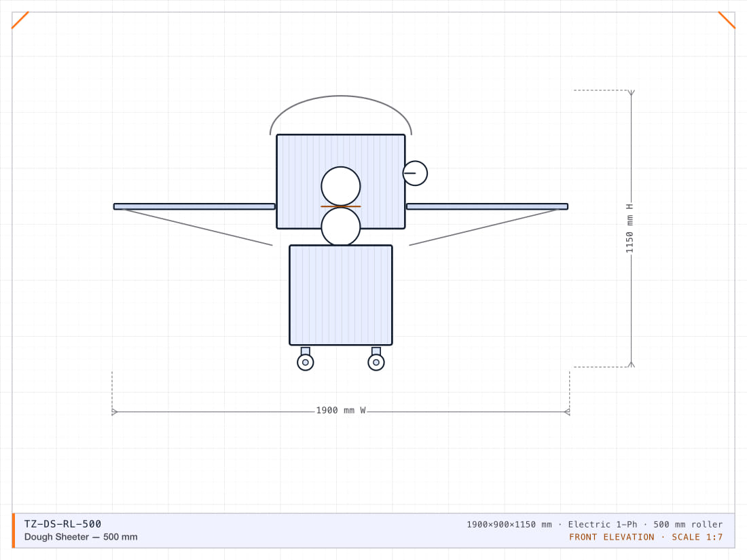The width and height of the screenshot is (747, 560).
Task: Click the '1900 mm W' width dimension label
Action: click(341, 411)
